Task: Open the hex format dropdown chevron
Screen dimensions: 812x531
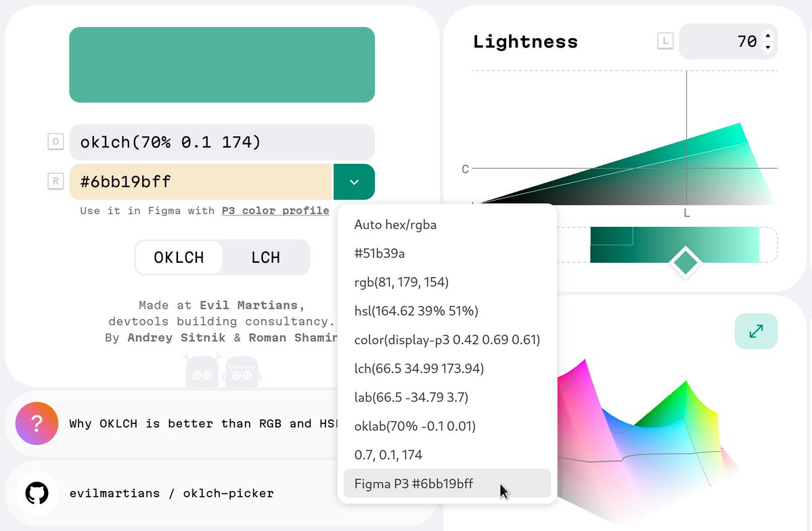Action: point(354,182)
